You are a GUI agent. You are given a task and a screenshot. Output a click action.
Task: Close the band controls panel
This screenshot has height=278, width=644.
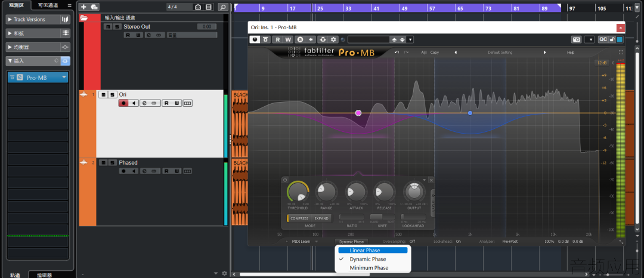431,180
